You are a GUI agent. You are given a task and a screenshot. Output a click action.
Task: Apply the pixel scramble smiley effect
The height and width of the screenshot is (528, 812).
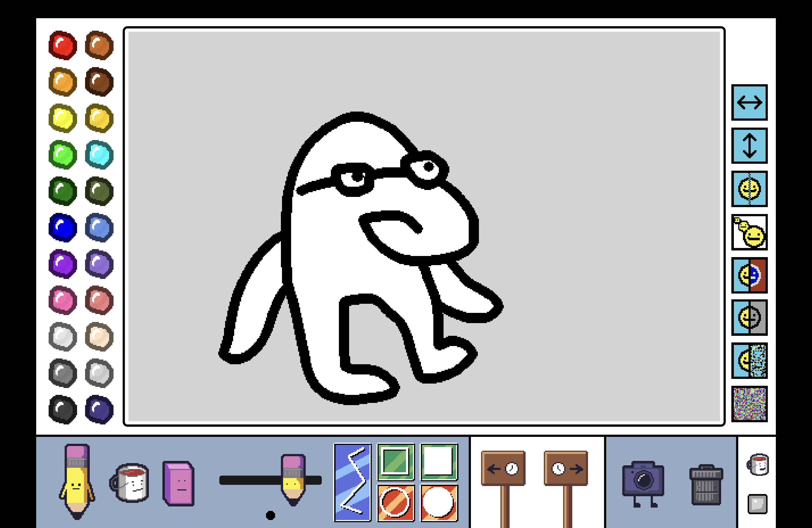(x=750, y=361)
